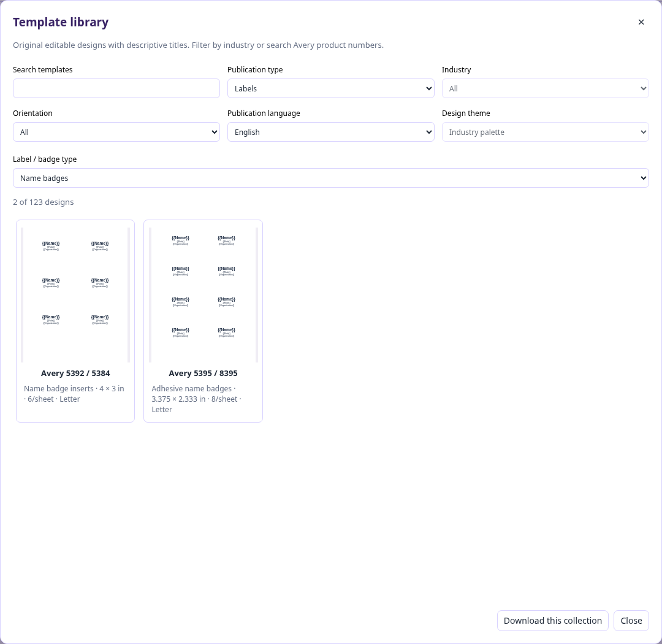This screenshot has width=662, height=644.
Task: Click the '2 of 123 designs' count
Action: tap(43, 202)
